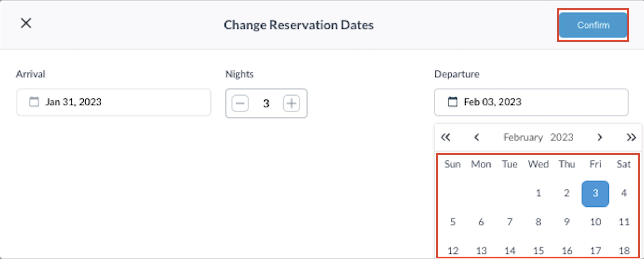
Task: Open the Departure date field
Action: [x=531, y=102]
